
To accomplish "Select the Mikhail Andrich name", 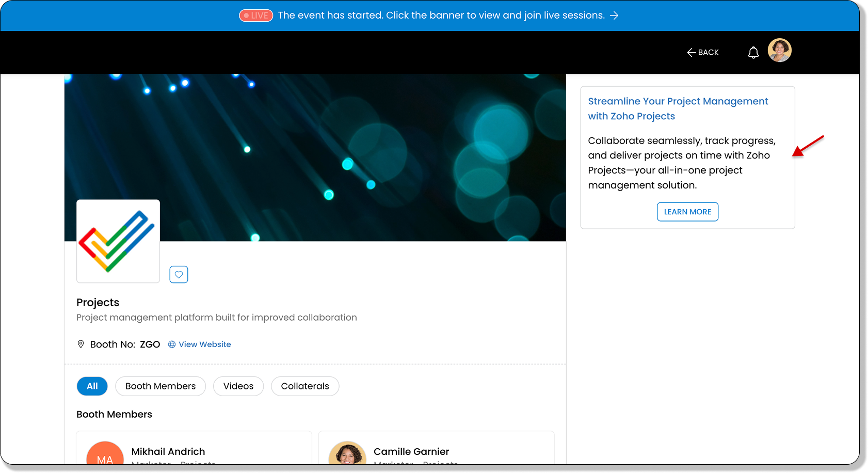I will [168, 452].
